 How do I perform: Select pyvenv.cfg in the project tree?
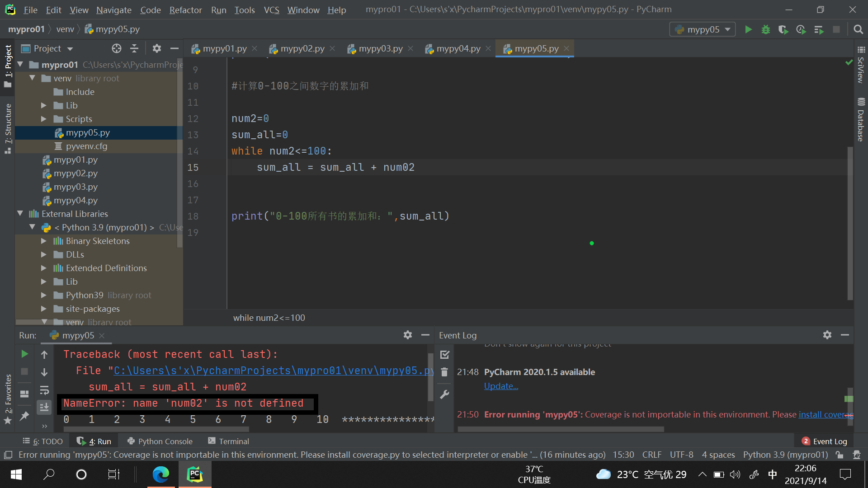coord(86,146)
